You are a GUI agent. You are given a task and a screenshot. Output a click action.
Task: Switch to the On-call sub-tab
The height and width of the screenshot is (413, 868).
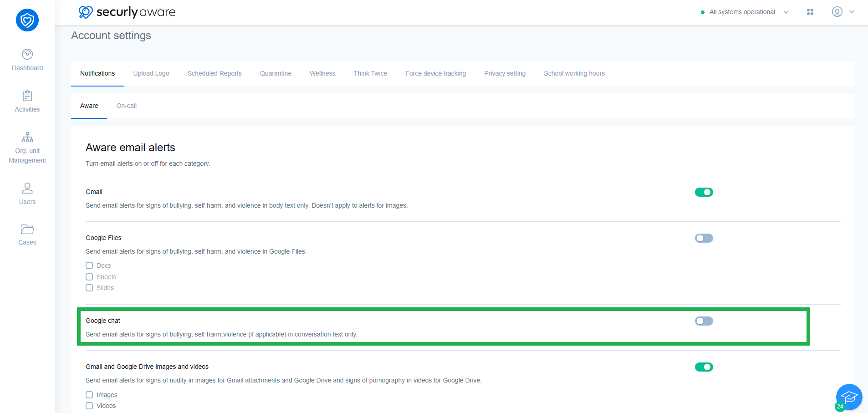tap(126, 106)
